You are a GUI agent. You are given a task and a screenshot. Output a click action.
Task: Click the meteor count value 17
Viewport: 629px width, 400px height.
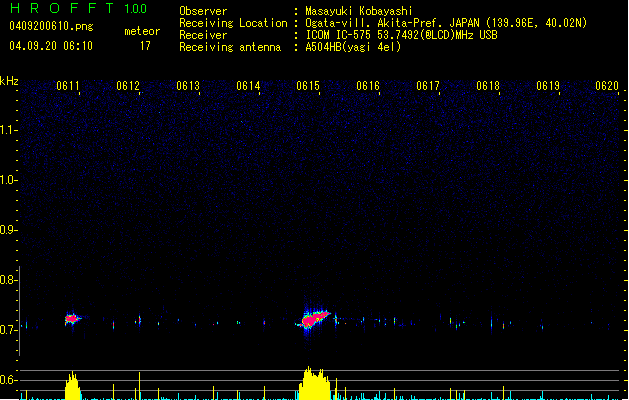pos(145,46)
